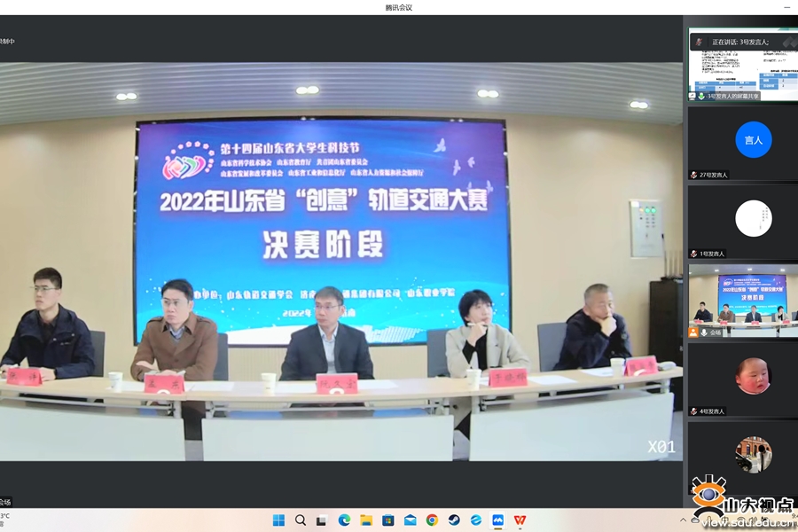Select the 27号发言人 participant tile
The width and height of the screenshot is (798, 532).
tap(743, 142)
